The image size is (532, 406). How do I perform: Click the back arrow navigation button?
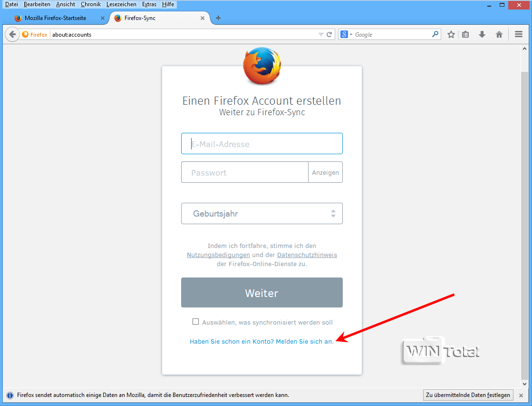point(12,34)
